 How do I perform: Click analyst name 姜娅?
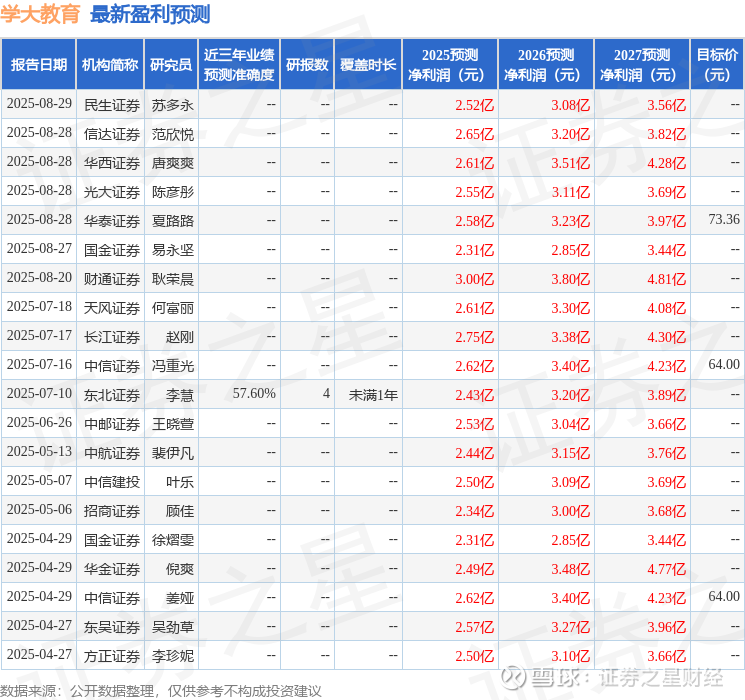tap(180, 598)
